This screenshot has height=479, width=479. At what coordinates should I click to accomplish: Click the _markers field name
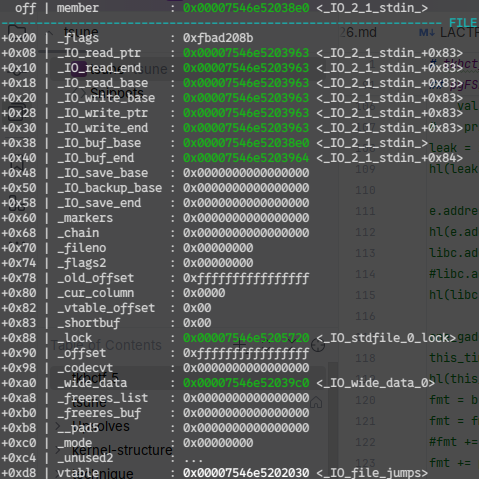(85, 218)
